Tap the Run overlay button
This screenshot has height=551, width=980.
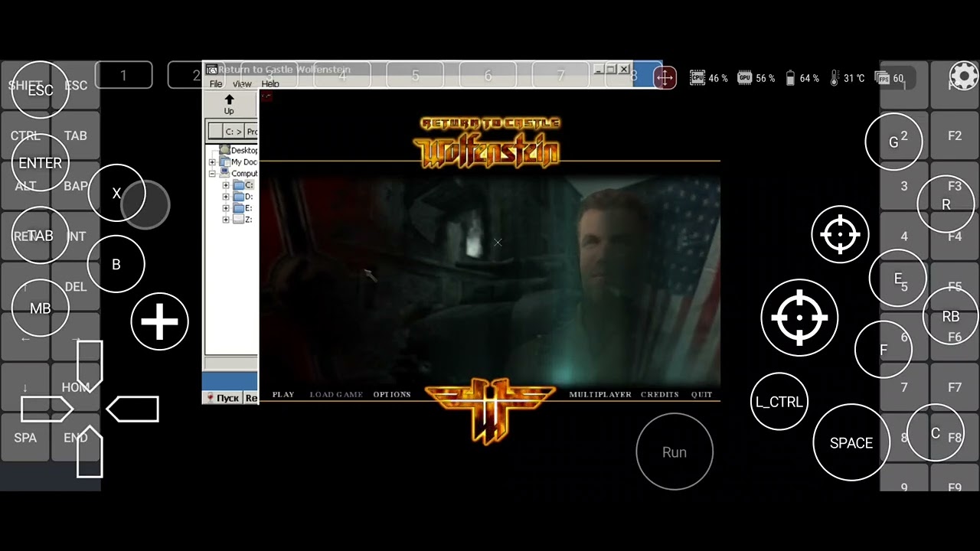pos(675,452)
